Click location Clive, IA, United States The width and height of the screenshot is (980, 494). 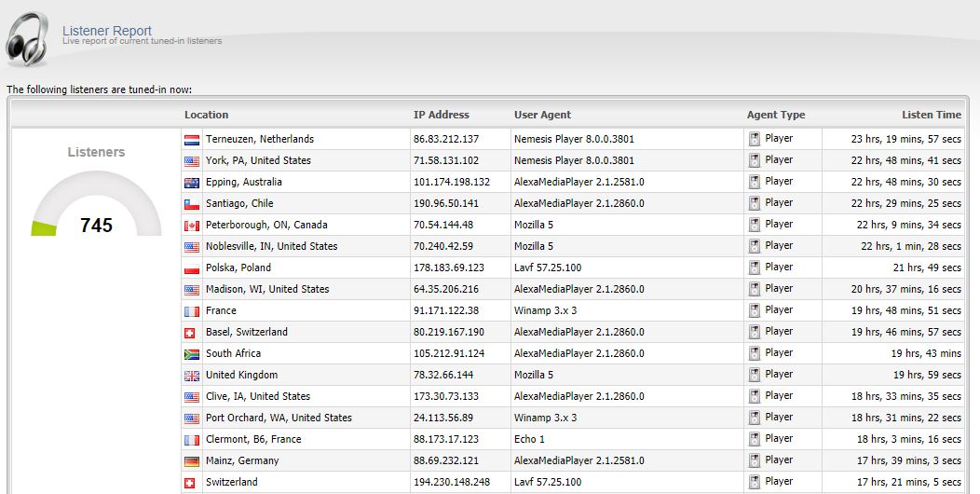click(x=258, y=396)
